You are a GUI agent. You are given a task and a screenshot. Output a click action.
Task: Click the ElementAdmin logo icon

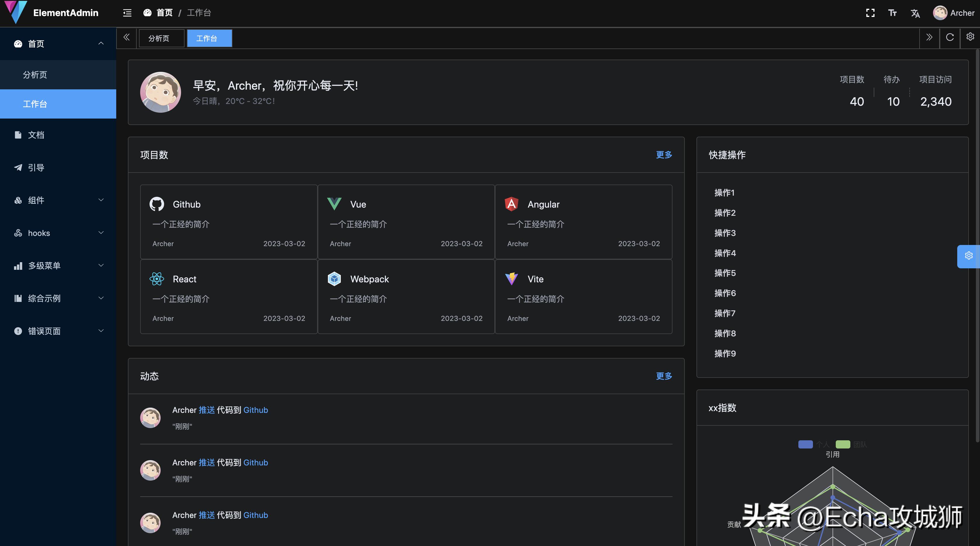pyautogui.click(x=15, y=13)
